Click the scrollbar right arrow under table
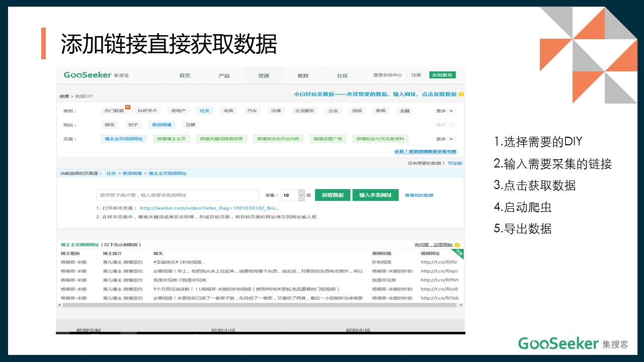644x362 pixels. point(460,305)
